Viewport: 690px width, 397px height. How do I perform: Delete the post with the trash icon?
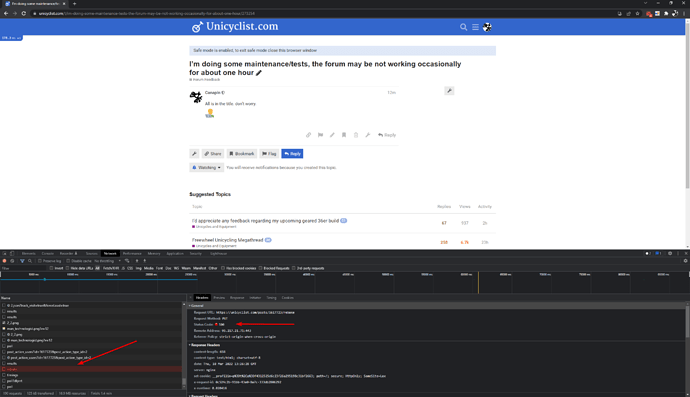coord(356,135)
